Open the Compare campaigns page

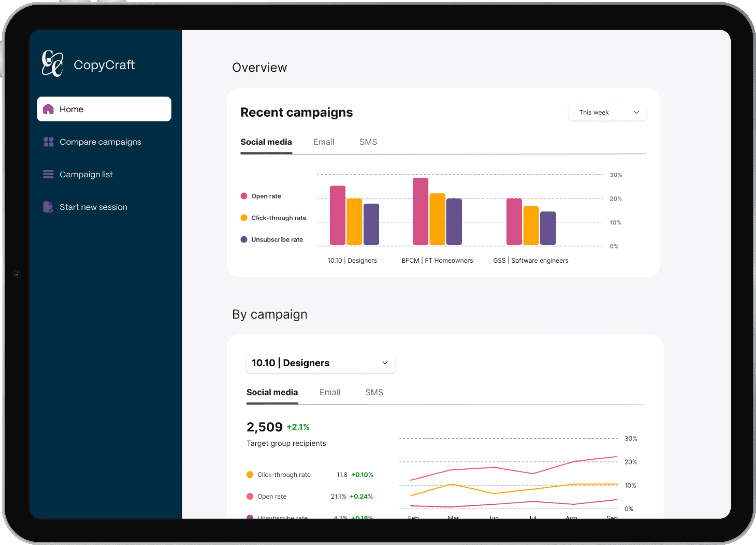(100, 142)
